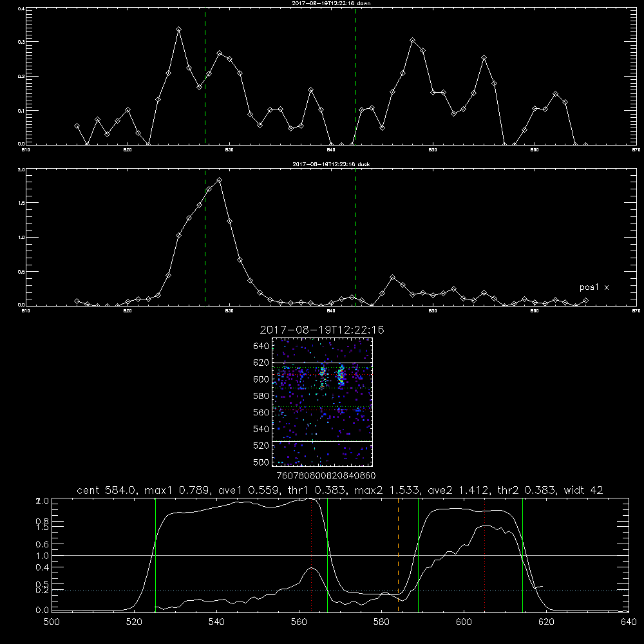Screen dimensions: 644x644
Task: Click the orange dashed line in bottom plot
Action: tap(399, 554)
